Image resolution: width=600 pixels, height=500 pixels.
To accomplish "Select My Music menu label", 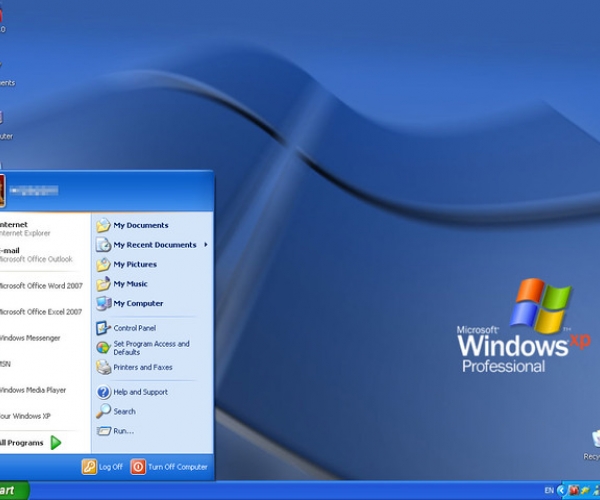I will [x=130, y=284].
